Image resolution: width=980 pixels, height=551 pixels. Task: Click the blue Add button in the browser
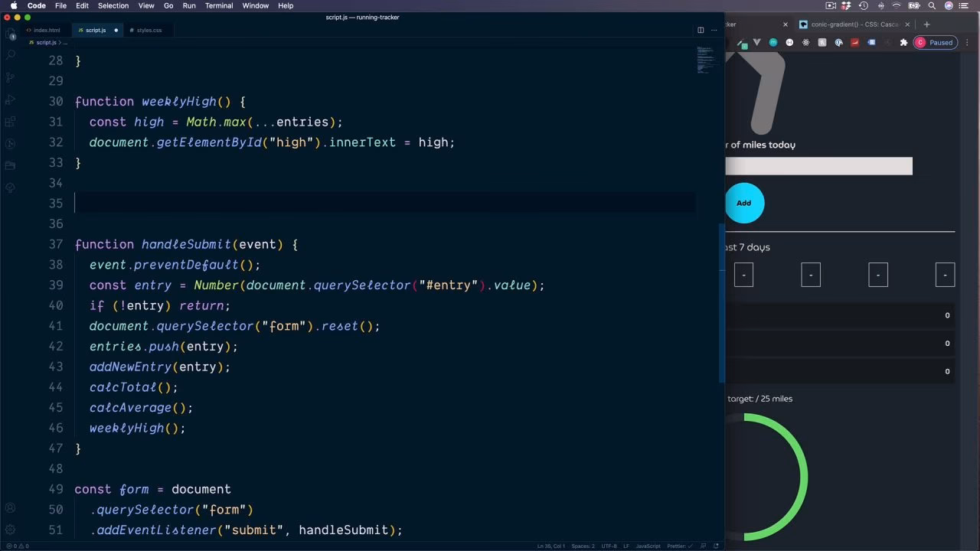click(x=743, y=203)
